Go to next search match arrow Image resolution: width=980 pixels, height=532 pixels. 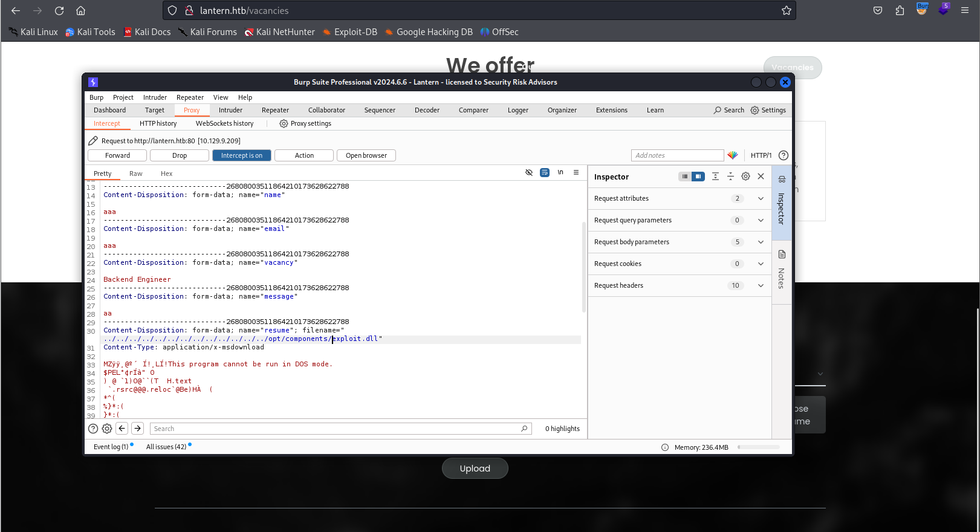pyautogui.click(x=138, y=429)
